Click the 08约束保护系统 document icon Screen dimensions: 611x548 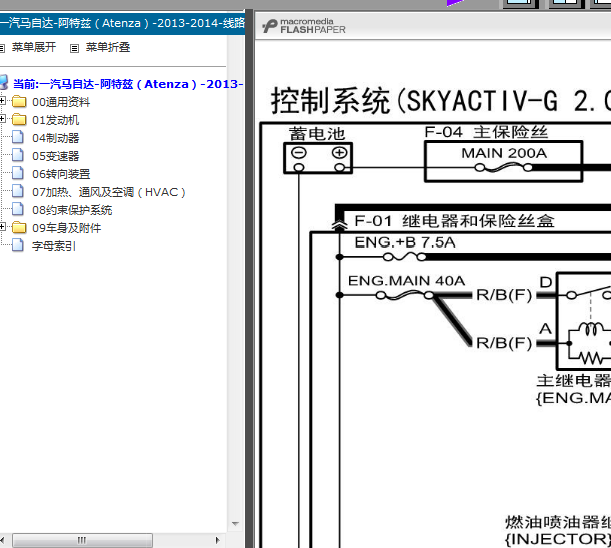[x=18, y=209]
